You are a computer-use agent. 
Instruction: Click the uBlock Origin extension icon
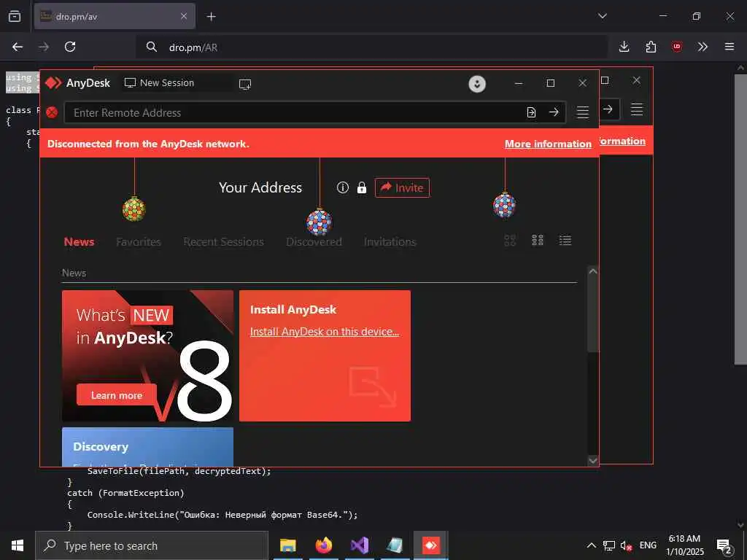click(676, 47)
